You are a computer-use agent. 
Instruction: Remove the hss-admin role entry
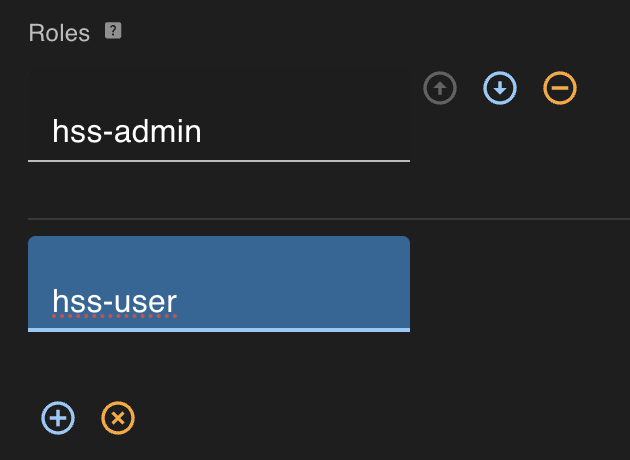coord(560,89)
